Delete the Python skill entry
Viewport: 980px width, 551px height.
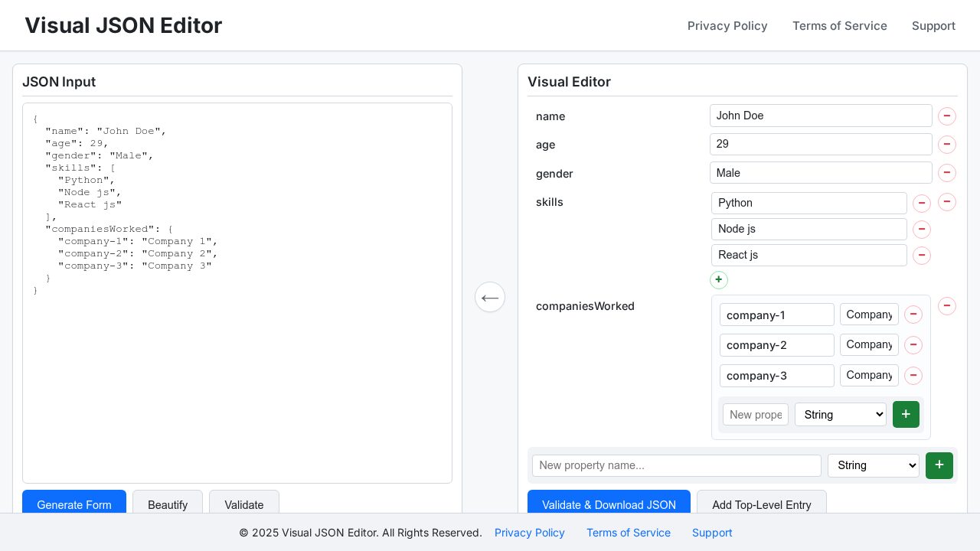pos(922,203)
